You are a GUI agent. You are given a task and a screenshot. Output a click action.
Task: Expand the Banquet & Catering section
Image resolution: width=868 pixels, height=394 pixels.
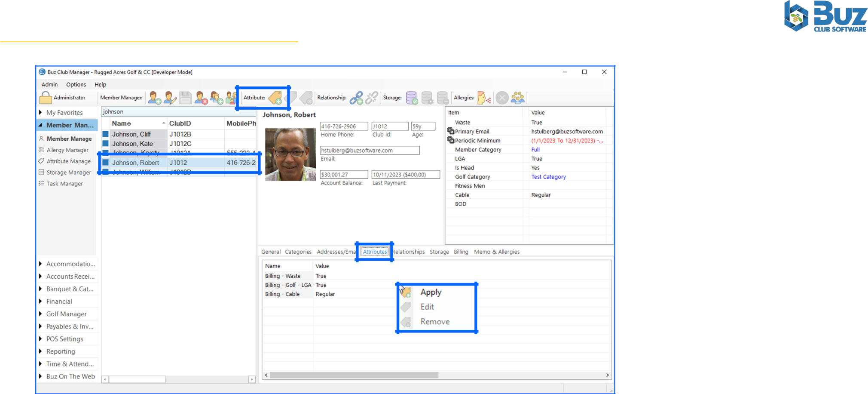tap(41, 289)
